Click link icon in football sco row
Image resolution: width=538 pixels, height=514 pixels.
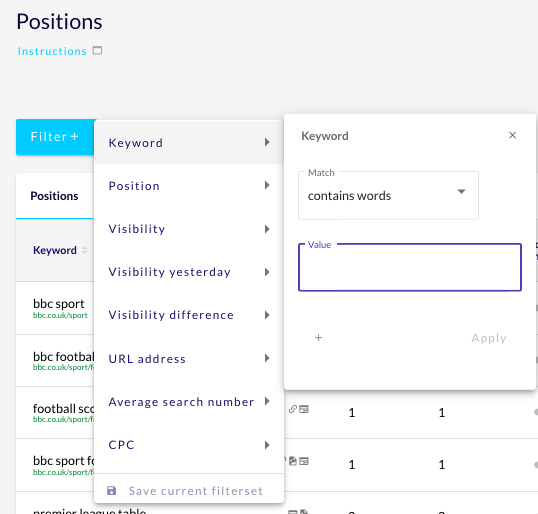coord(293,409)
